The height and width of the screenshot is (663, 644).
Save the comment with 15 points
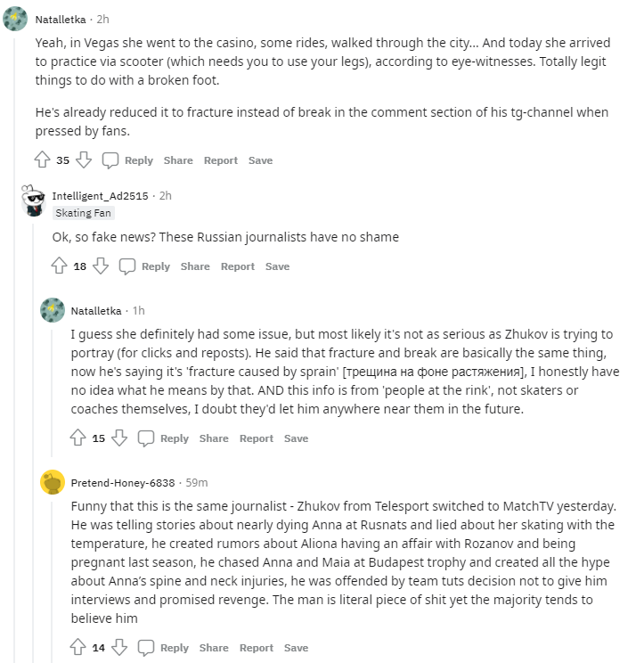click(296, 438)
